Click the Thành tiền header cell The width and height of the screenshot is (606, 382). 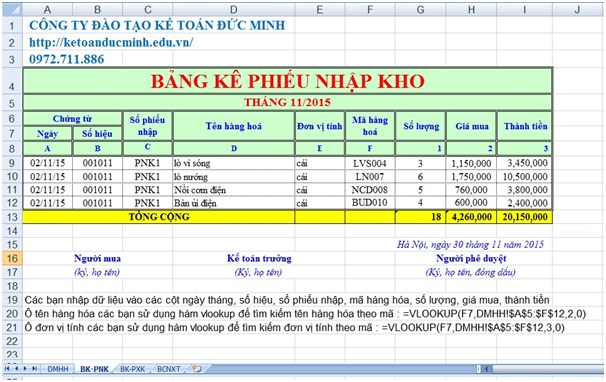pyautogui.click(x=525, y=126)
